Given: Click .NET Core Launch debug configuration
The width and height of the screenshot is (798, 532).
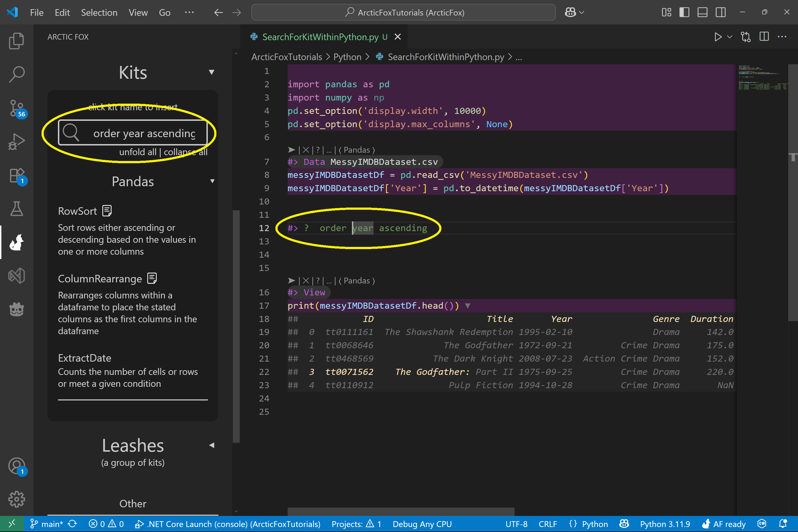Looking at the screenshot, I should click(x=227, y=524).
